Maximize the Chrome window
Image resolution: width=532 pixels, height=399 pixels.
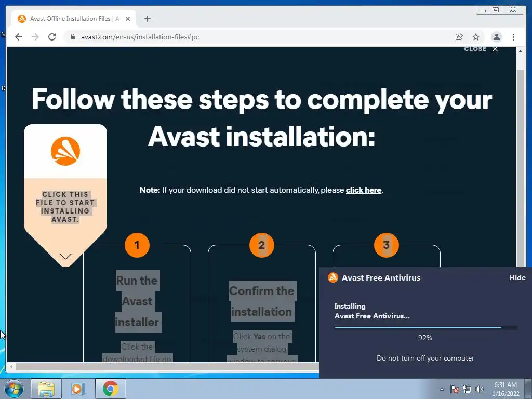496,10
